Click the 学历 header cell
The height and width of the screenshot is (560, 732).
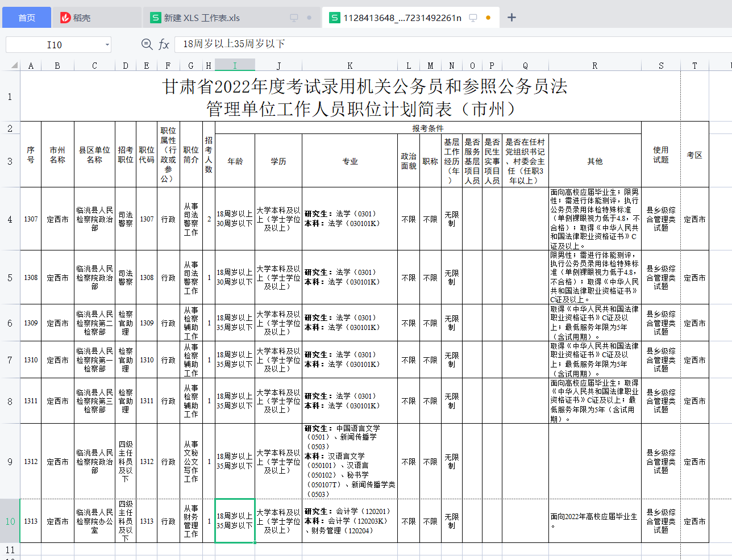(278, 161)
